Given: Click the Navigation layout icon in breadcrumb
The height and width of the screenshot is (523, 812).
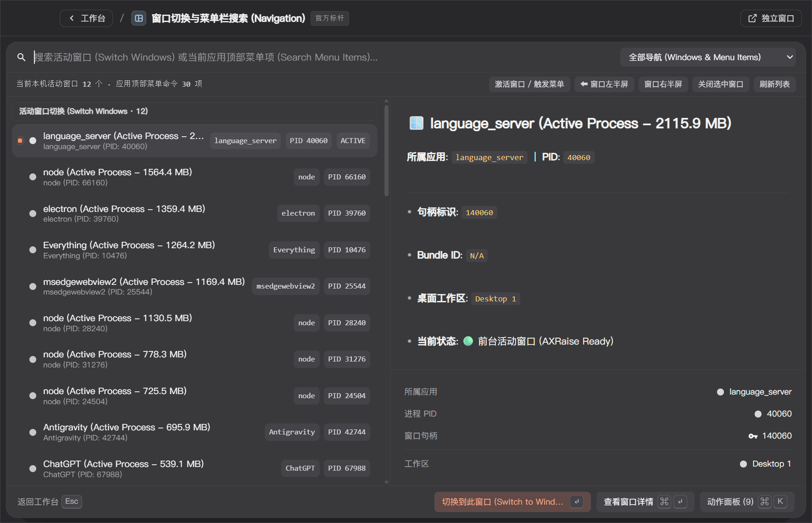Looking at the screenshot, I should tap(139, 18).
